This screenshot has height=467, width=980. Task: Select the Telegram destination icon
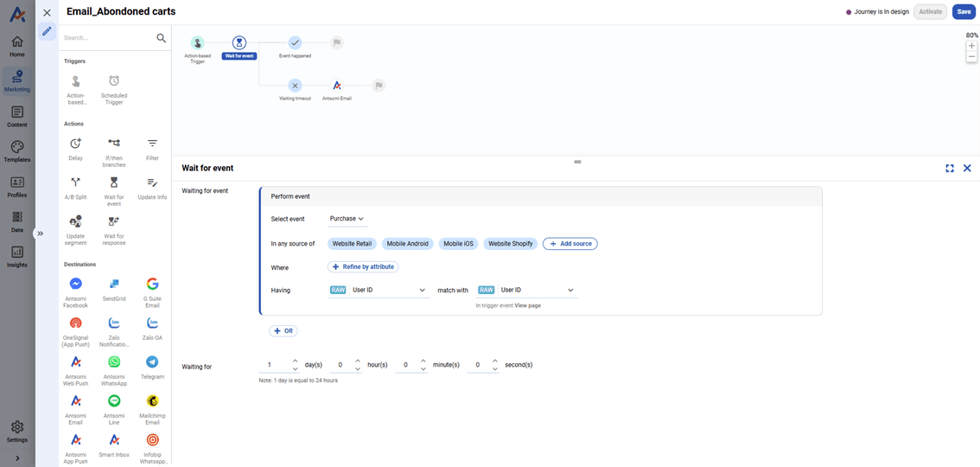click(152, 362)
